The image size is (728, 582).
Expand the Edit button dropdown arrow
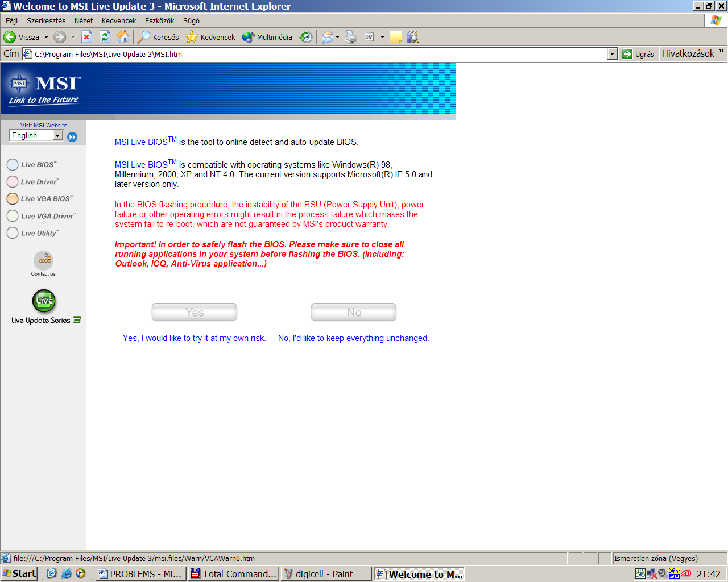coord(382,37)
